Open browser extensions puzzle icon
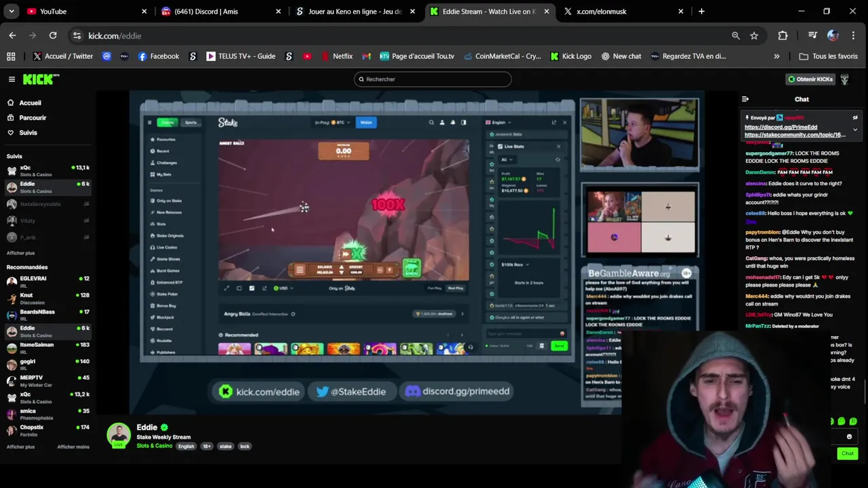 [783, 35]
